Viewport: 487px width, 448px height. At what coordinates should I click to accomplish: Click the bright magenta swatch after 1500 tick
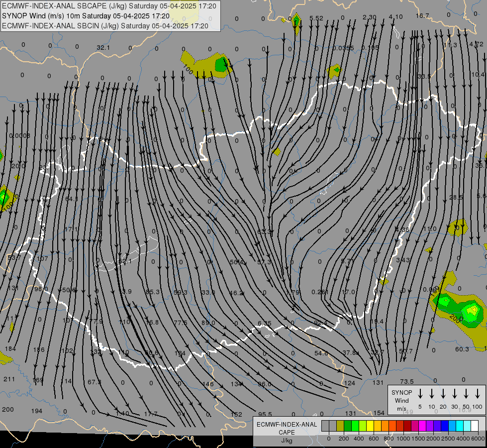coord(422,426)
